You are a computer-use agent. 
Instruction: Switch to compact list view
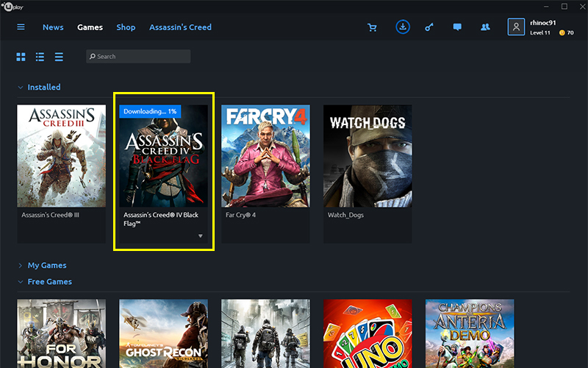(x=59, y=57)
